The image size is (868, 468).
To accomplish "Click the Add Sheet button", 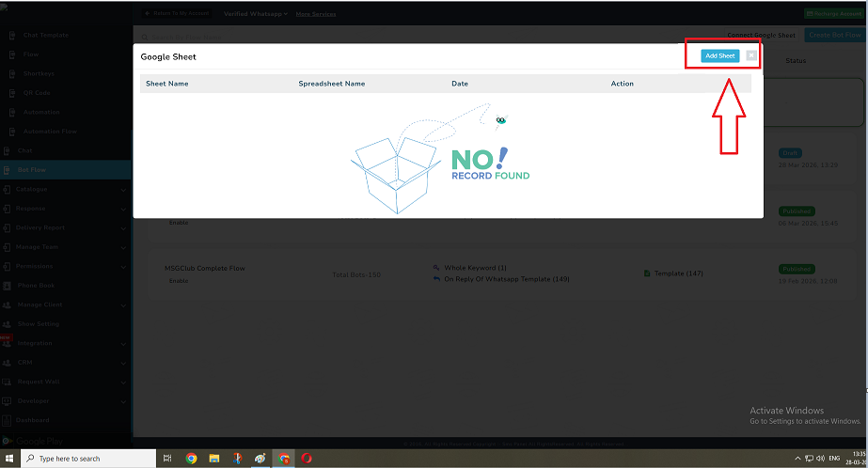I will 719,55.
